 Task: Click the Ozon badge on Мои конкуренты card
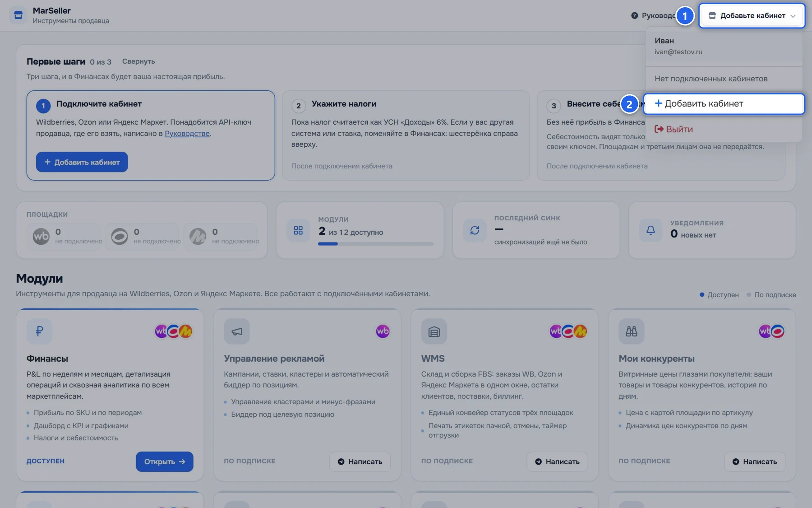(778, 331)
